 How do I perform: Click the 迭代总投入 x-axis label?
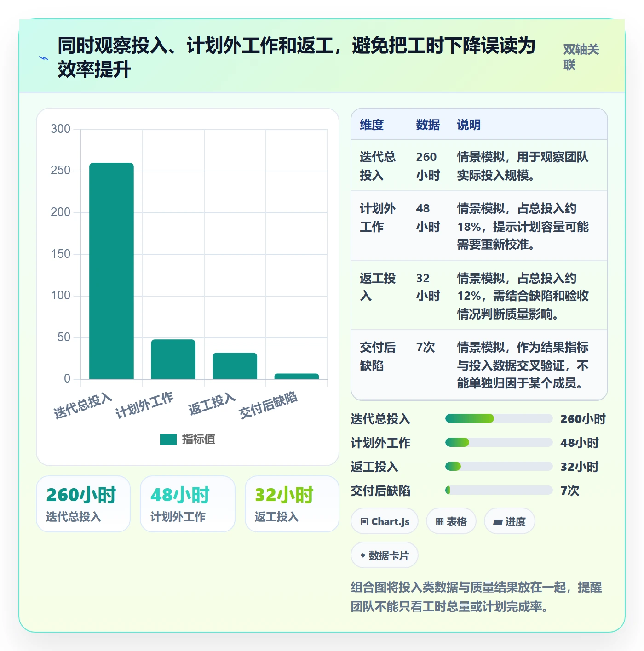pyautogui.click(x=83, y=405)
